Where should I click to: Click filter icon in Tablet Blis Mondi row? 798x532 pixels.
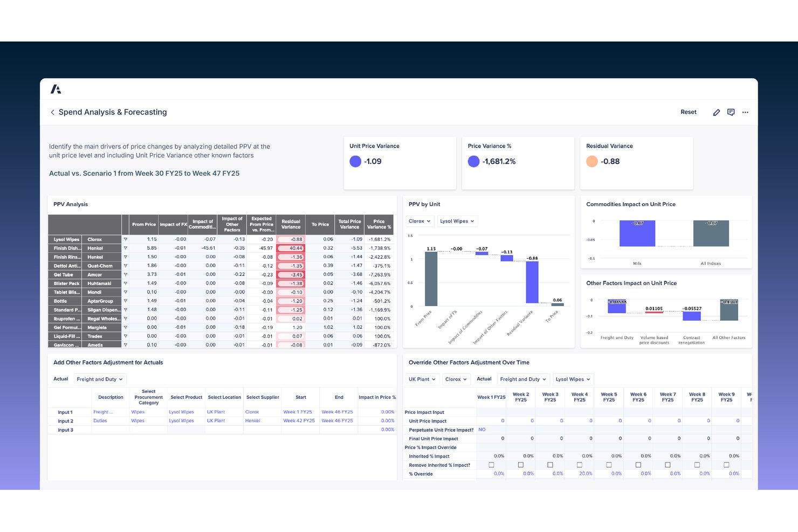126,292
